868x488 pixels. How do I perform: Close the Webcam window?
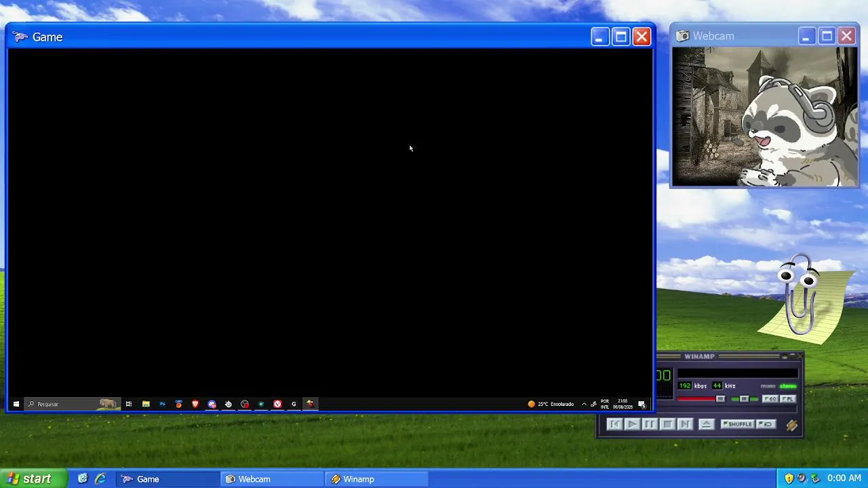[x=847, y=37]
